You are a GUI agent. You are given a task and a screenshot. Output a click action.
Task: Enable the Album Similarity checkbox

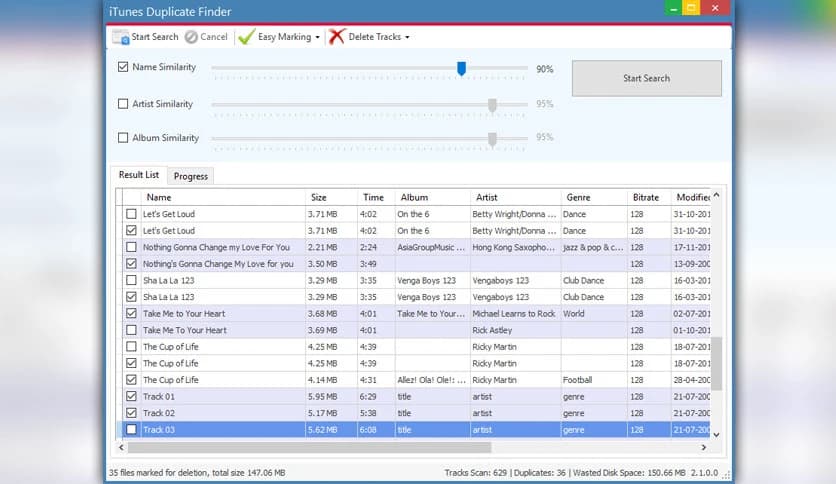(x=123, y=138)
